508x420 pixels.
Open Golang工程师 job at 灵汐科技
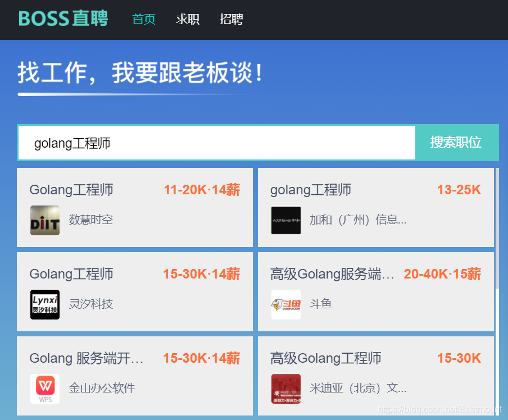(x=71, y=274)
